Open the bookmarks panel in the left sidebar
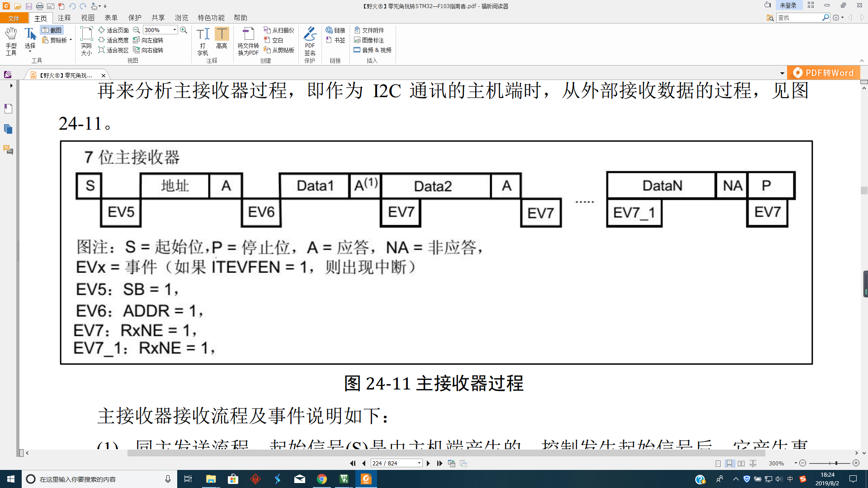This screenshot has width=868, height=488. (7, 108)
